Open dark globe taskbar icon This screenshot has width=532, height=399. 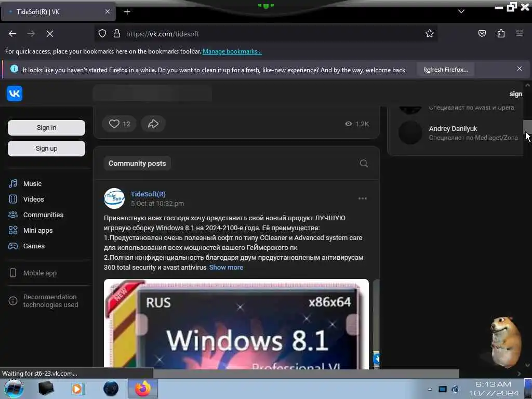111,389
